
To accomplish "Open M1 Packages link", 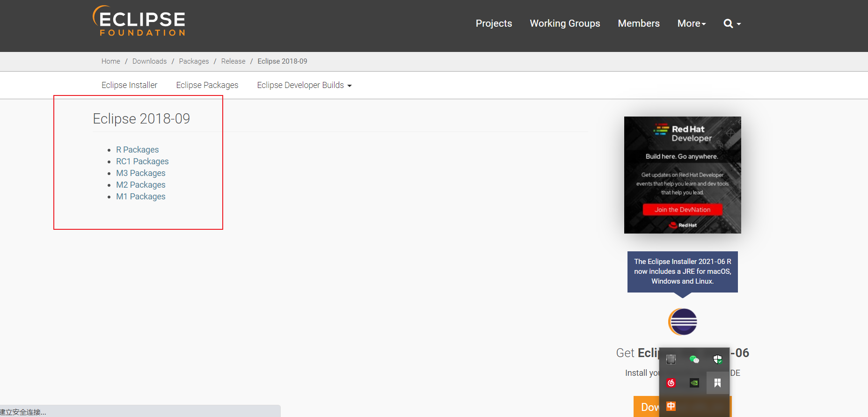I will click(141, 197).
